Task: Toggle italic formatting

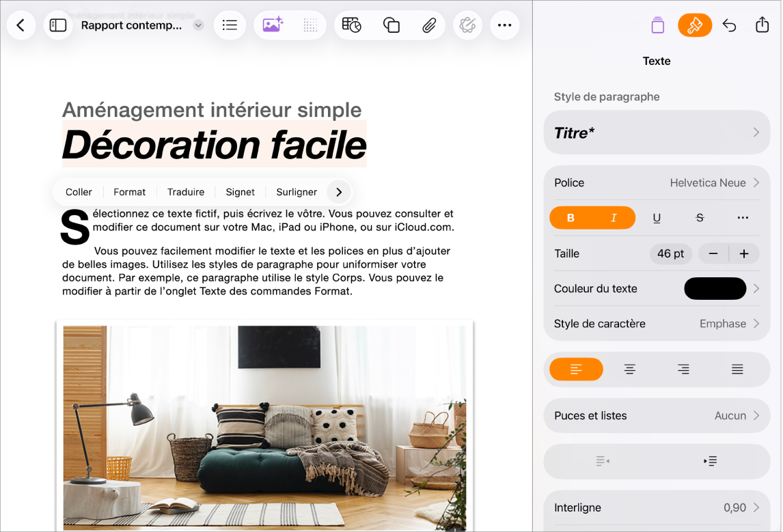Action: (x=614, y=218)
